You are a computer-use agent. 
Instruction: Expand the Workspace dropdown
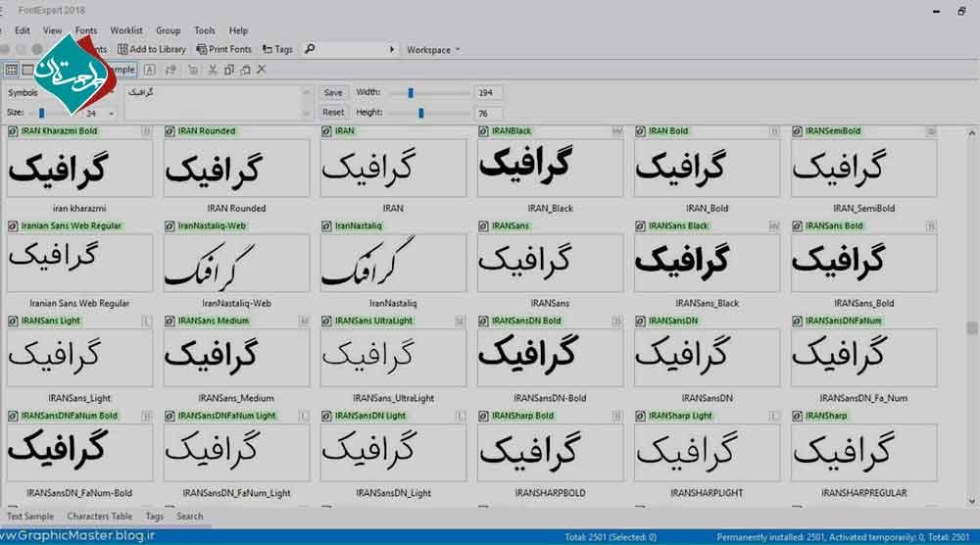(433, 49)
